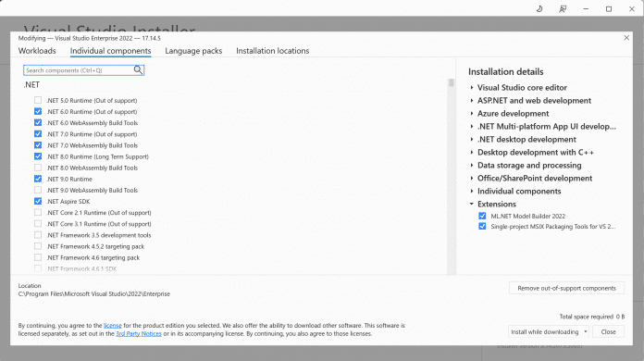
Task: Switch to the Workloads tab
Action: (x=37, y=51)
